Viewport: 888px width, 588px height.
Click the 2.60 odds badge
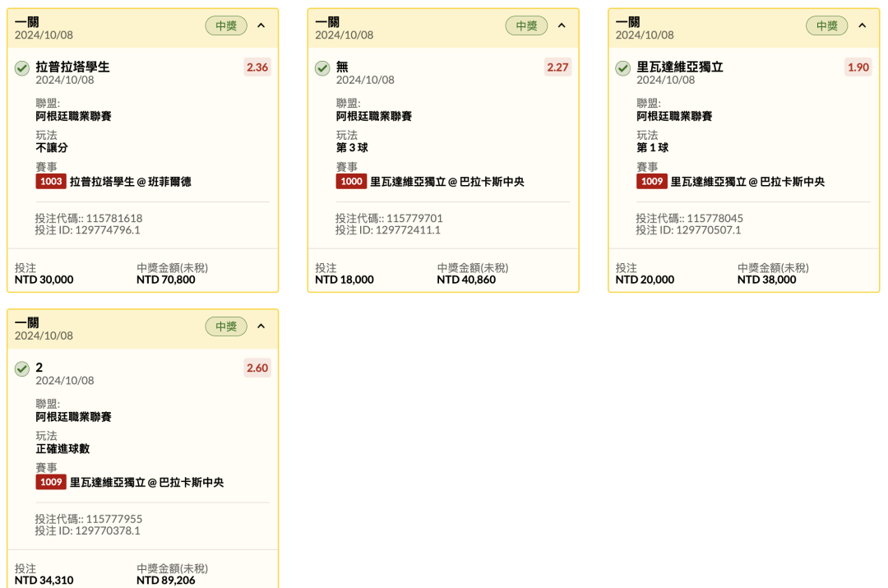(257, 368)
